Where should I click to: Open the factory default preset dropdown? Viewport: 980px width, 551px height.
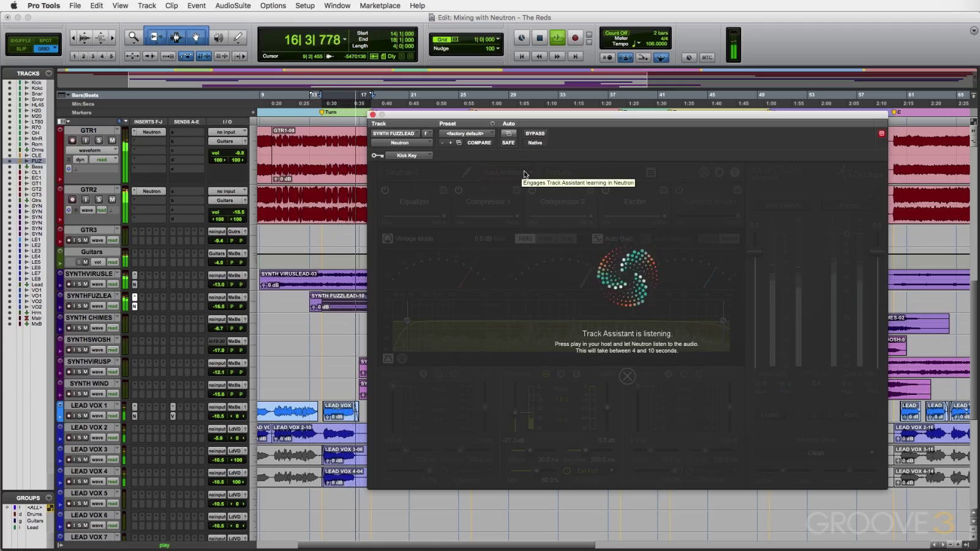467,133
